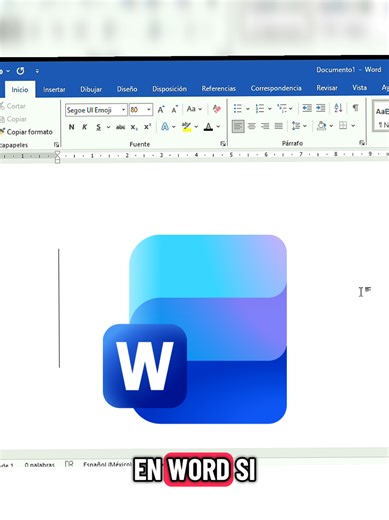Open the Disposición tab
389x520 pixels.
pos(169,89)
